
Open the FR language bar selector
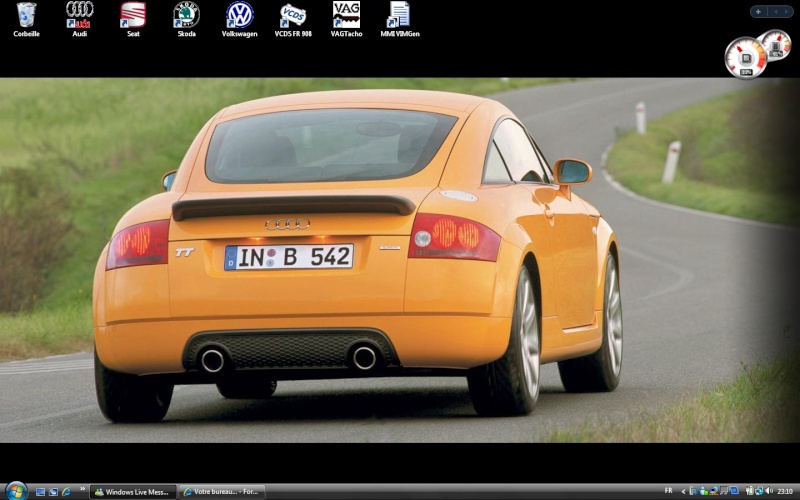pyautogui.click(x=667, y=492)
